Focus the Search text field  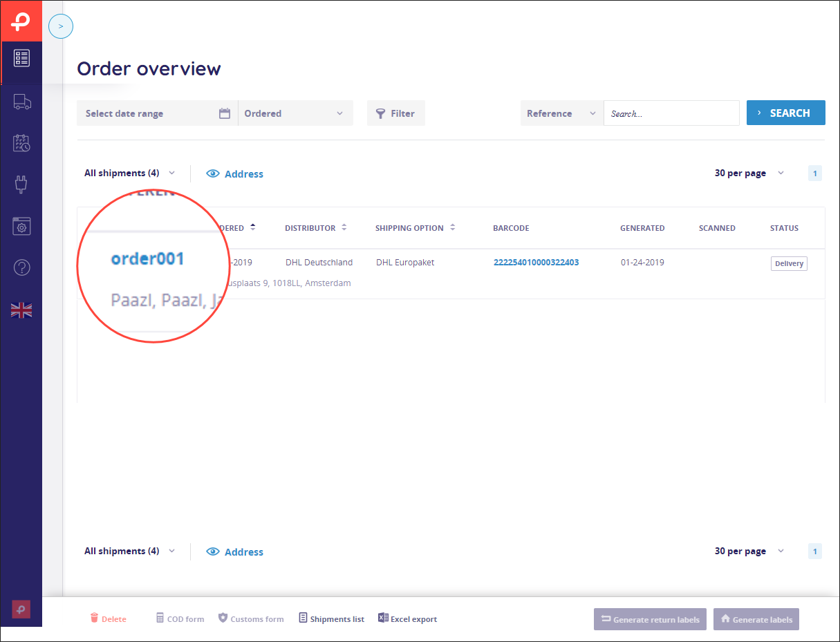click(671, 113)
